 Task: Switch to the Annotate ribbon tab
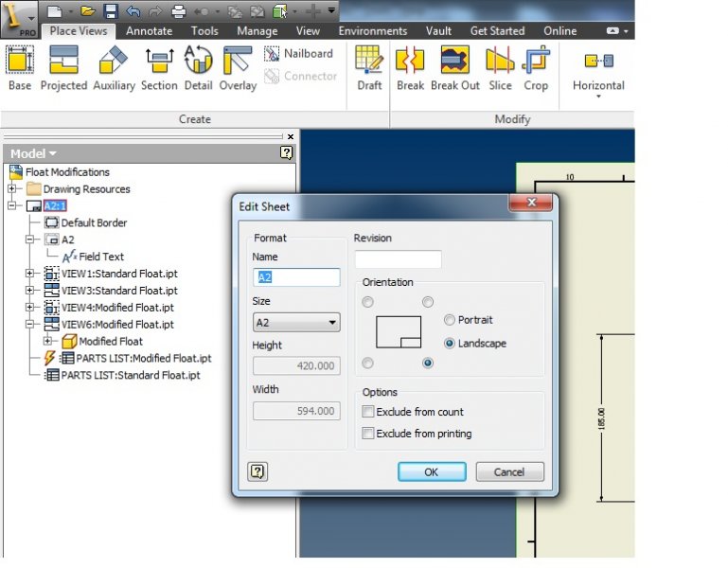(149, 31)
